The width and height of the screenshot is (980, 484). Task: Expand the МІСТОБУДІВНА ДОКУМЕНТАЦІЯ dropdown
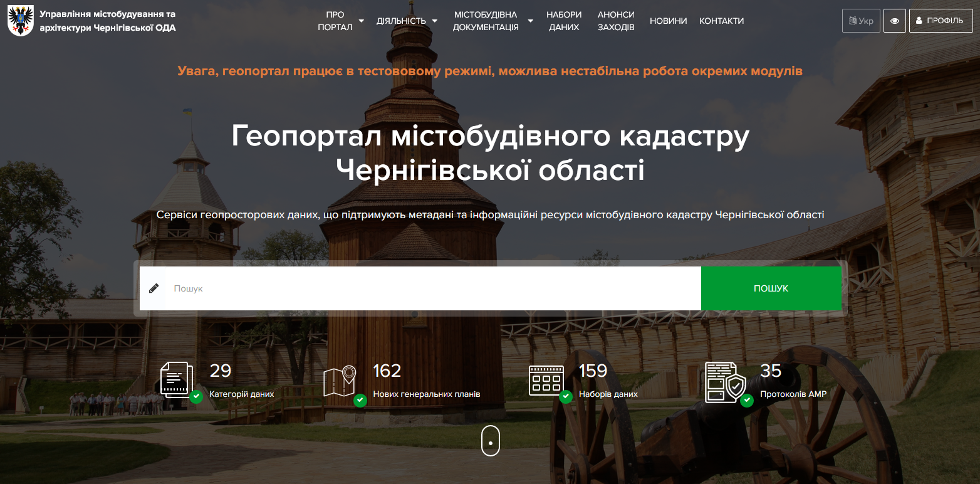click(493, 21)
